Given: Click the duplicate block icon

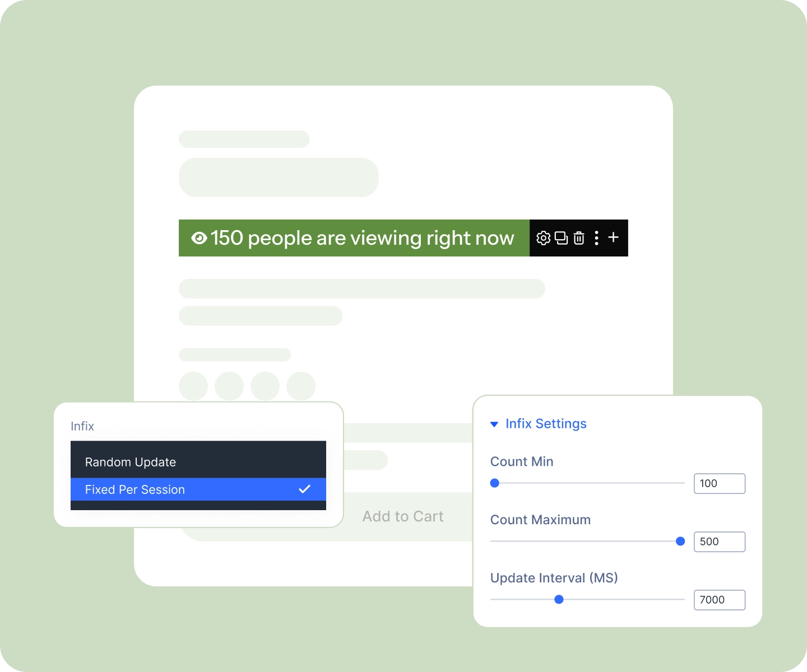Looking at the screenshot, I should 562,238.
